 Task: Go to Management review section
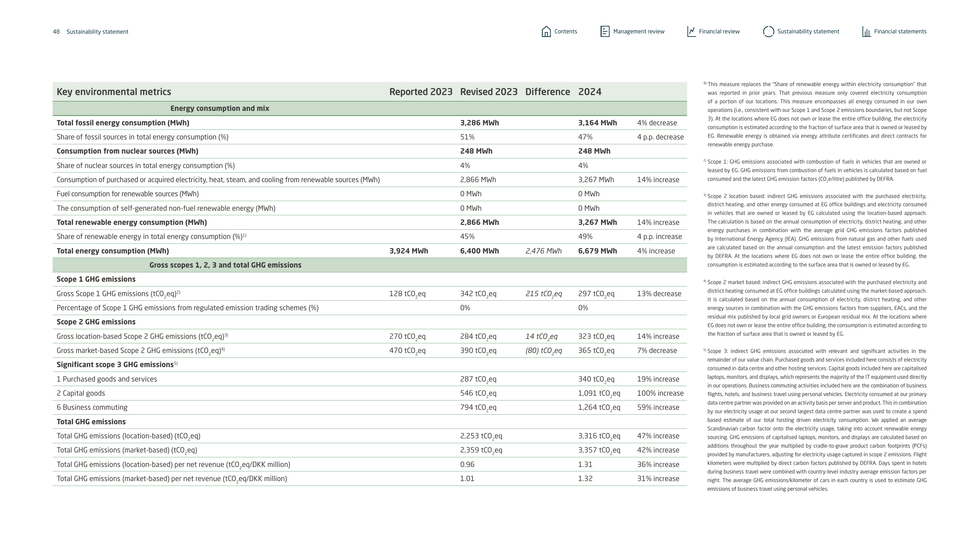639,32
